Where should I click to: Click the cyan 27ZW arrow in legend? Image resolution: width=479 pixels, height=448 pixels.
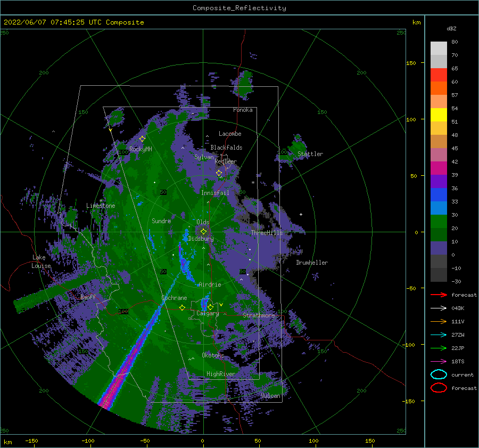[439, 335]
